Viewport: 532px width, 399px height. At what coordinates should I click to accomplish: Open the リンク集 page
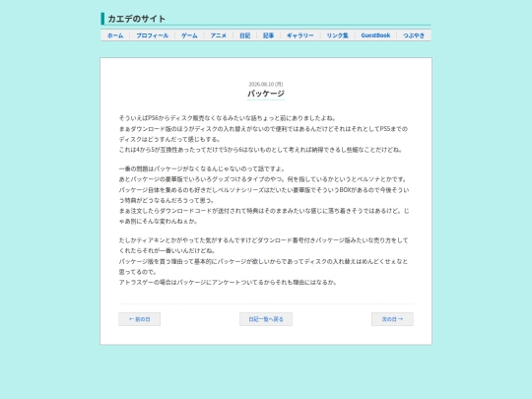338,35
